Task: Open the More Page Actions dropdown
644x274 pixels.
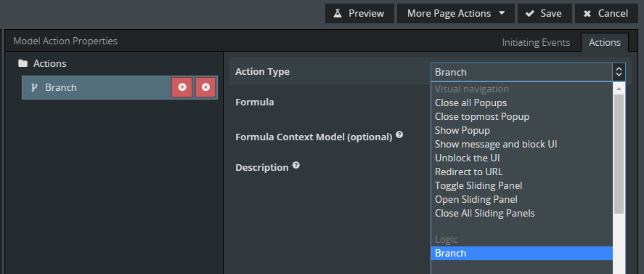Action: tap(455, 14)
